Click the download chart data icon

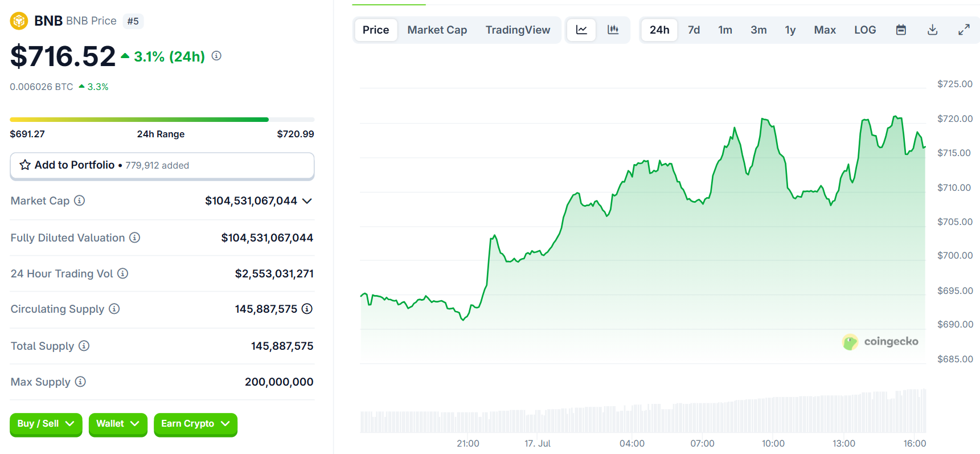tap(932, 30)
